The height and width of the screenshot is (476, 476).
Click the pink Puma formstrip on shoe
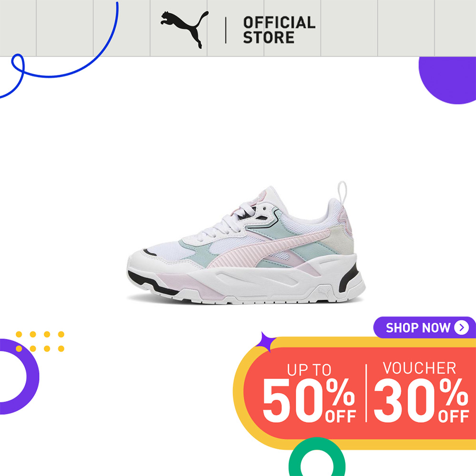pyautogui.click(x=267, y=249)
